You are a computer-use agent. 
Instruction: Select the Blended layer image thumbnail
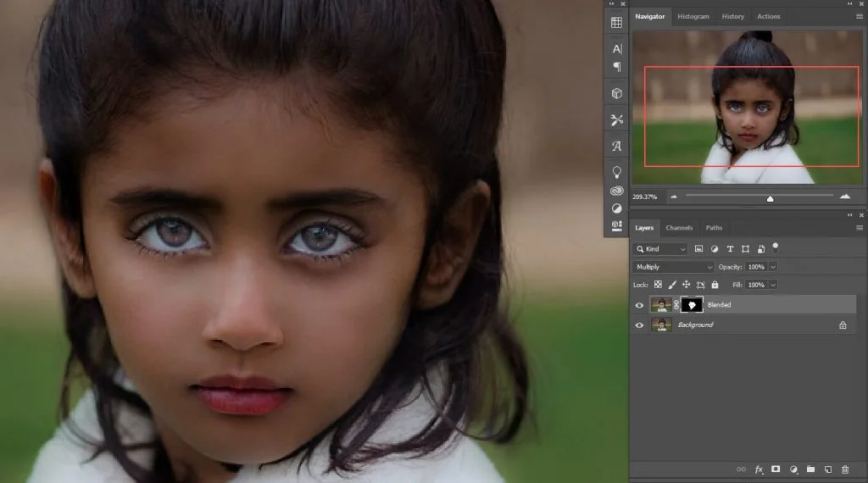(x=661, y=305)
